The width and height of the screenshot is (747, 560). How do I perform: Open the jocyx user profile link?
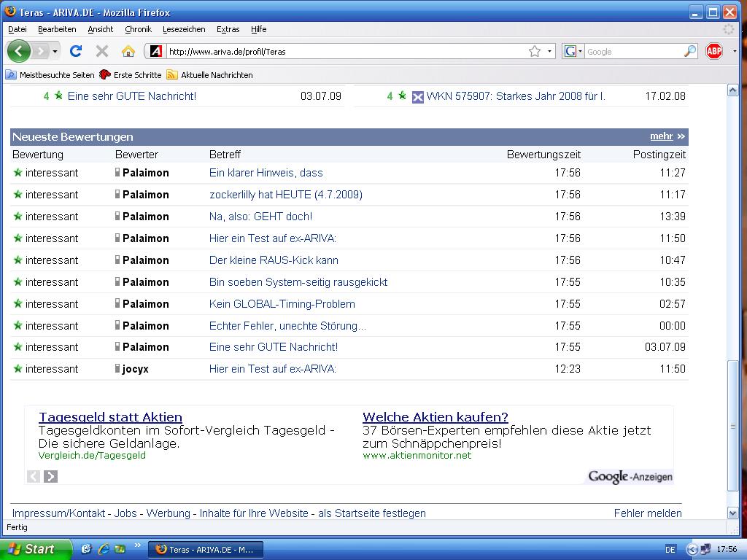[135, 369]
